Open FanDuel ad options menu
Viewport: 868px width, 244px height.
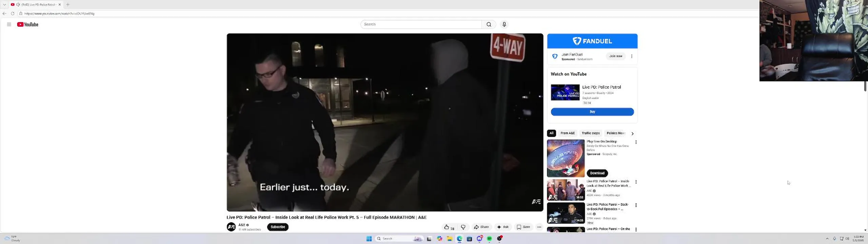(632, 56)
